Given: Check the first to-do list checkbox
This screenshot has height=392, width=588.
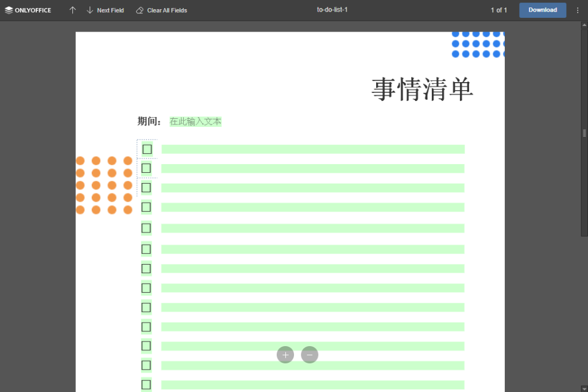Looking at the screenshot, I should pyautogui.click(x=146, y=148).
